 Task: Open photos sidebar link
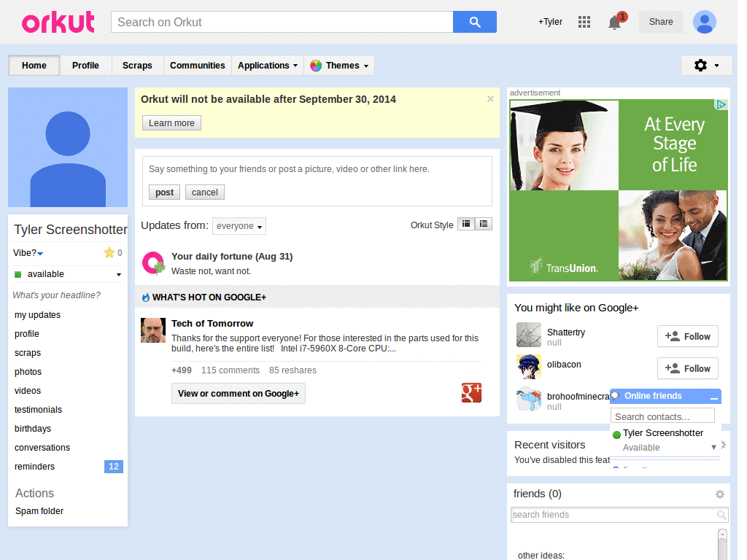(28, 372)
